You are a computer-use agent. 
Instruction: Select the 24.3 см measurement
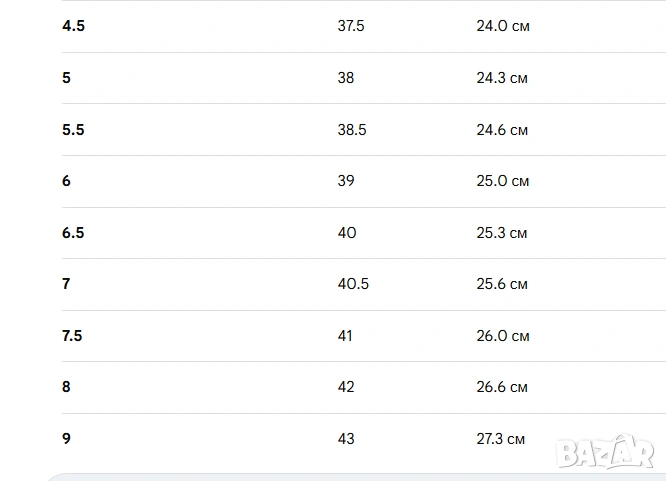[x=502, y=78]
